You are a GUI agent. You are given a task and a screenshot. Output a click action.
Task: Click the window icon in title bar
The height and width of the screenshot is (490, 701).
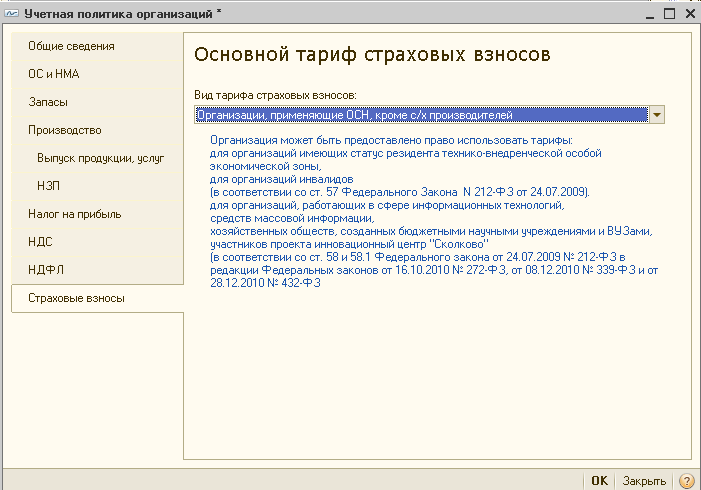coord(11,13)
